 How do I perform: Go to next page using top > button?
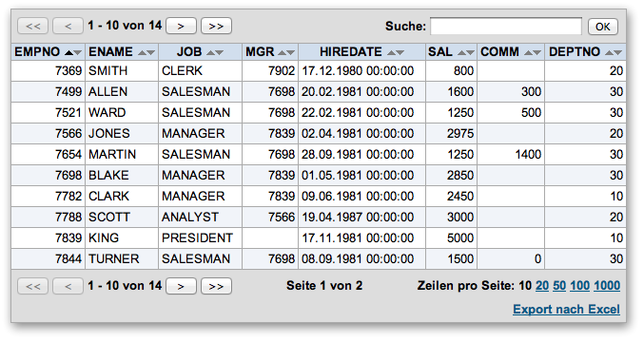(181, 26)
